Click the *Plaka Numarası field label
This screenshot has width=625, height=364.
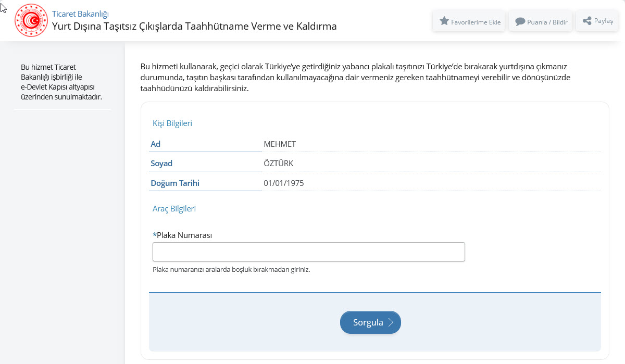[182, 235]
